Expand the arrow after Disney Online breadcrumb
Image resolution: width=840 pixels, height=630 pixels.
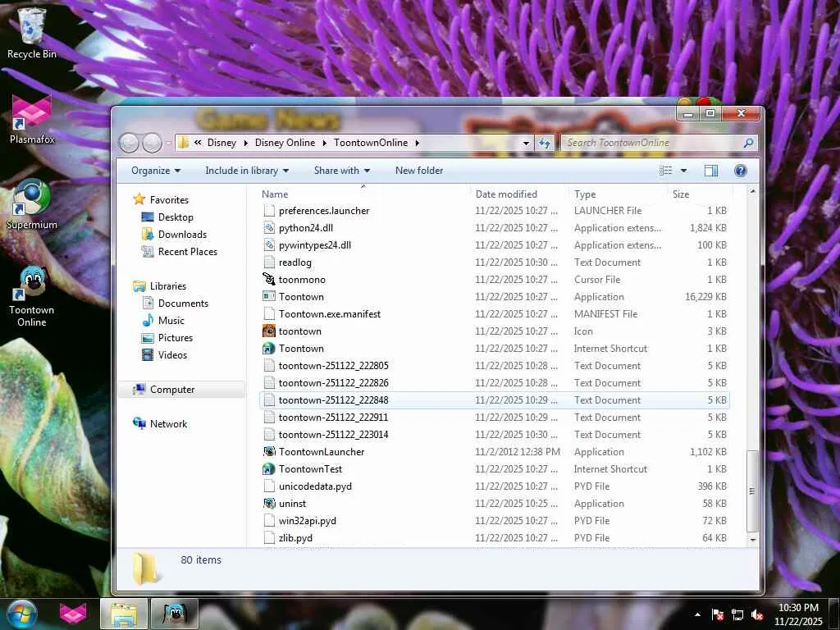click(x=325, y=143)
